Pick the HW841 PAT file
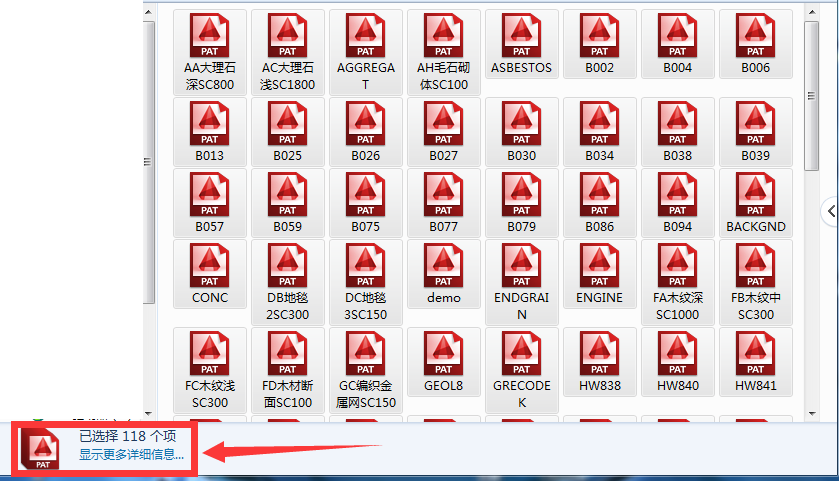 756,362
